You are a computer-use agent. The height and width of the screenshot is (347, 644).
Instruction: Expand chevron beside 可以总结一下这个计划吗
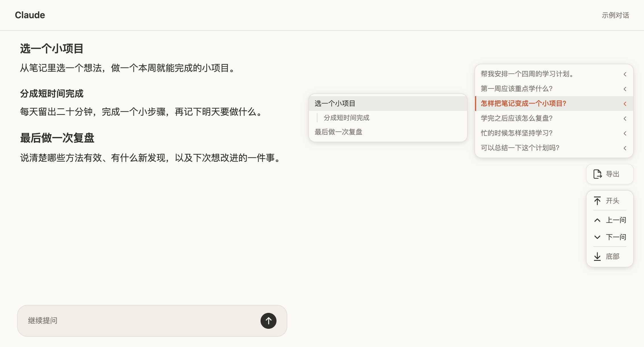tap(625, 148)
